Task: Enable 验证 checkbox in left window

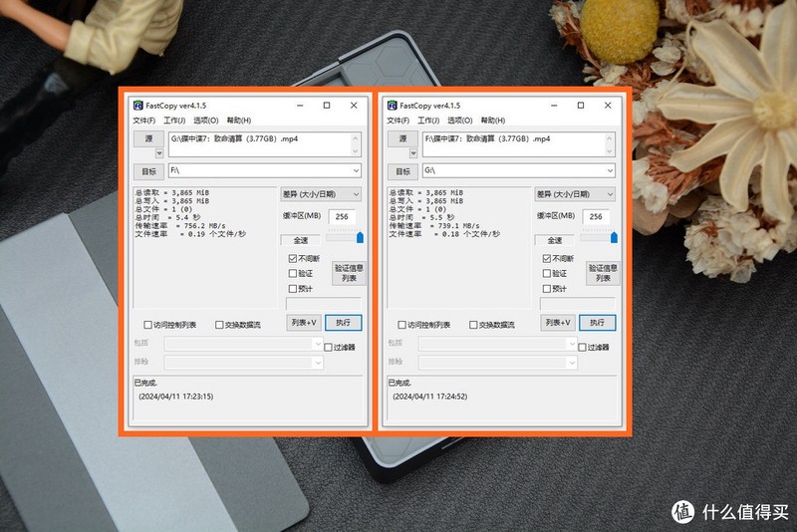Action: coord(293,273)
